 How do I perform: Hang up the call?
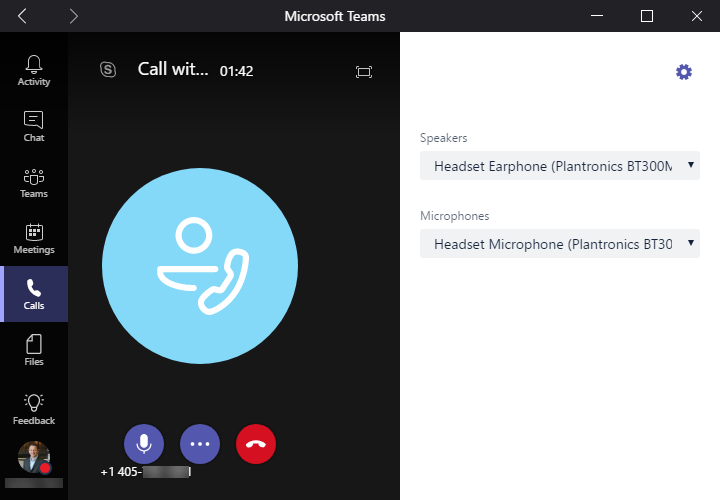(256, 444)
